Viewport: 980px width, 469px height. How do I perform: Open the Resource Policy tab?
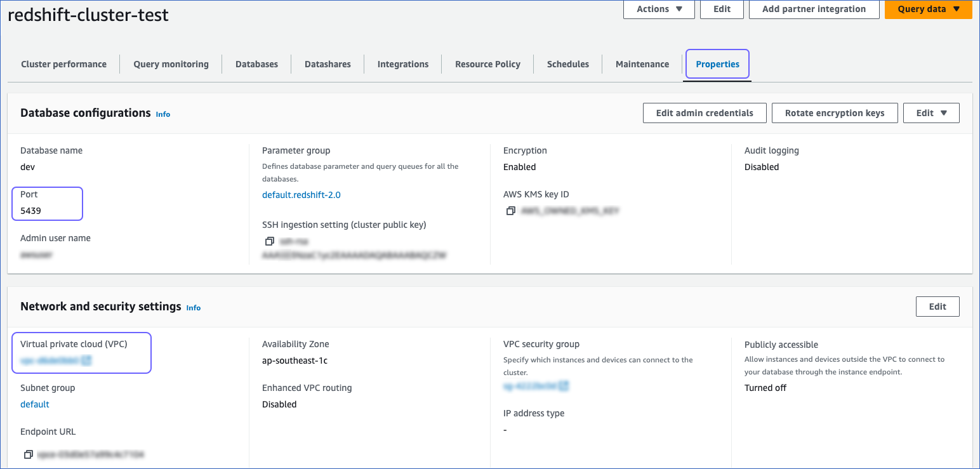487,64
